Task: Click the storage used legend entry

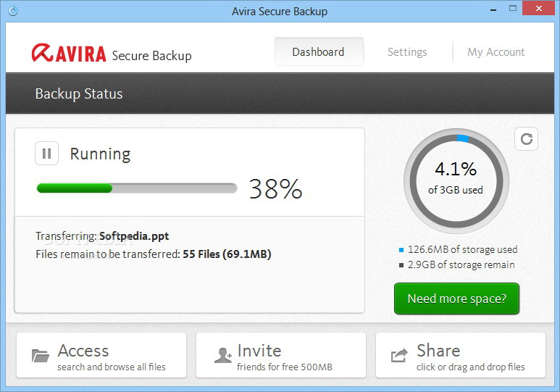Action: (x=461, y=249)
